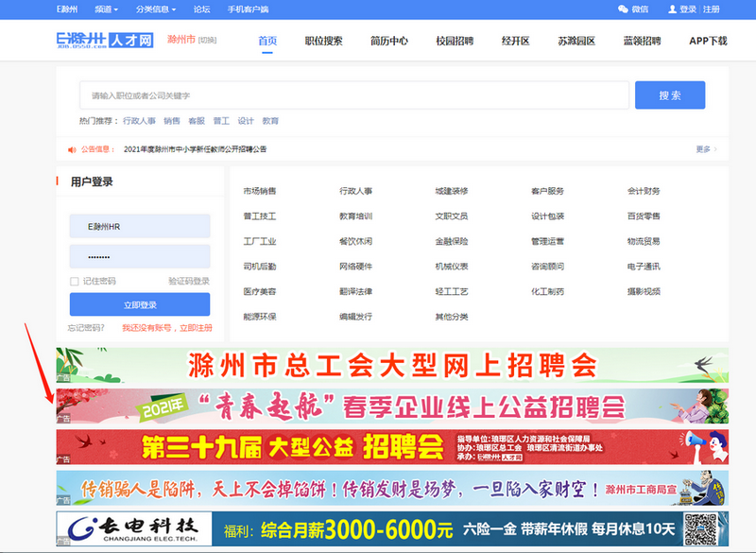This screenshot has height=553, width=756.
Task: Click the WeChat (微信) icon in top bar
Action: click(x=623, y=9)
